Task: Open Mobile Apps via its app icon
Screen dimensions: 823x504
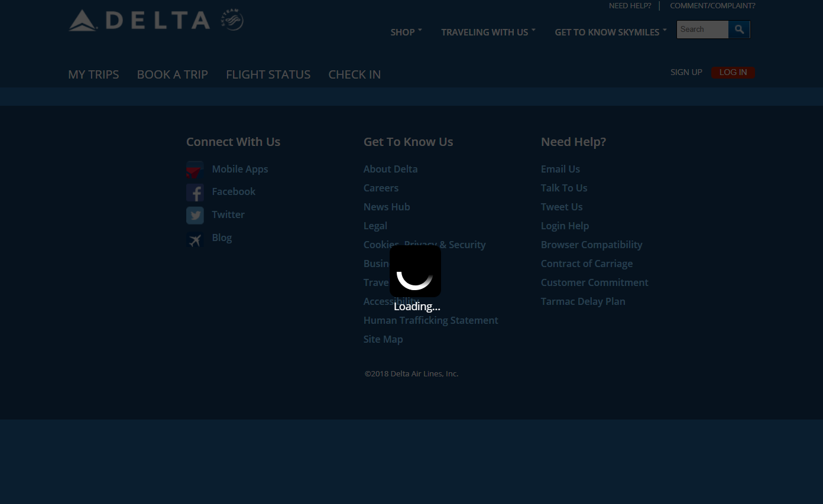Action: click(195, 170)
